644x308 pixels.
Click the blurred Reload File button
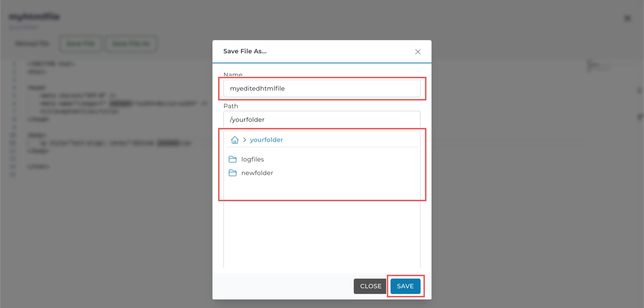point(32,44)
